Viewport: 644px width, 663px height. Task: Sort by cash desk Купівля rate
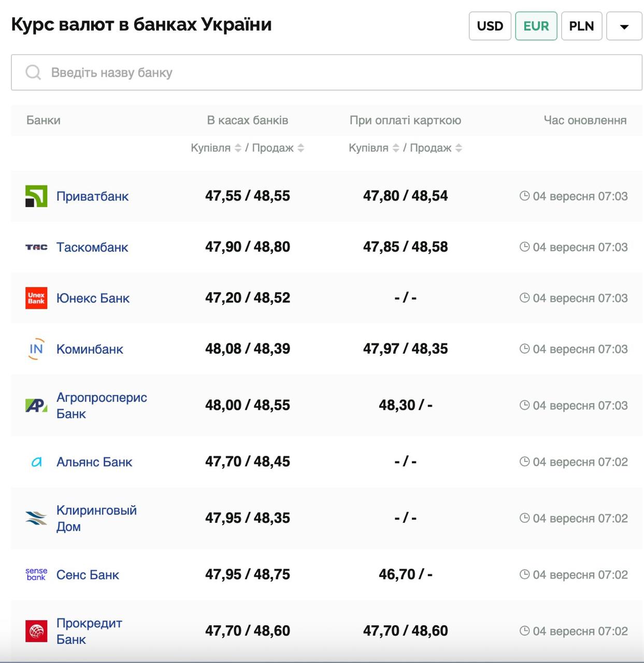point(238,148)
